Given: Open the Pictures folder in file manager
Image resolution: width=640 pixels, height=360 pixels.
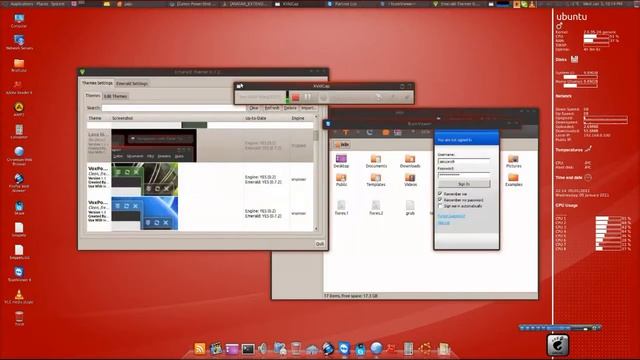Looking at the screenshot, I should (x=513, y=161).
